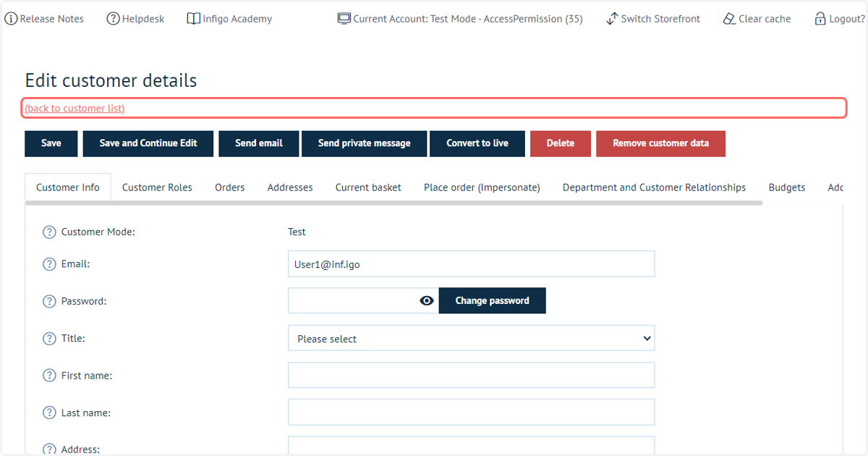Click the Current Account monitor icon
Screen dimensions: 868x456
click(x=344, y=19)
